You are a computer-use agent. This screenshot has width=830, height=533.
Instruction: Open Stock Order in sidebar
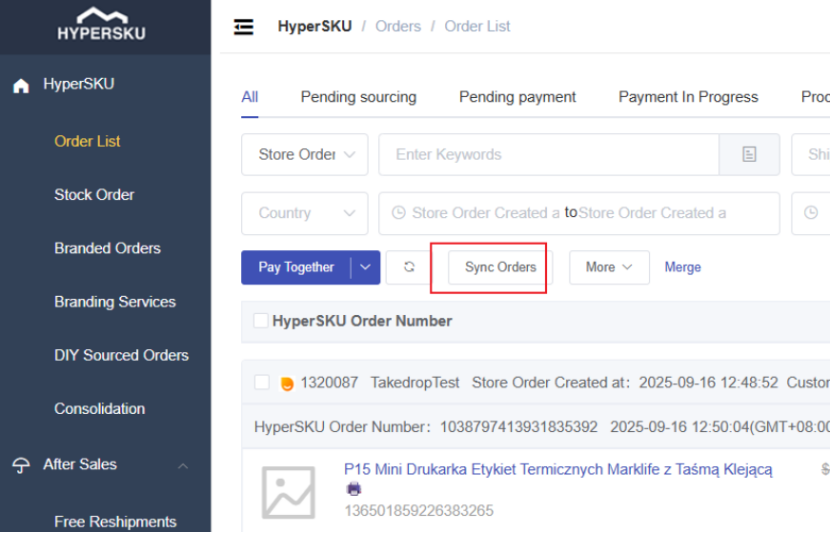click(x=94, y=195)
